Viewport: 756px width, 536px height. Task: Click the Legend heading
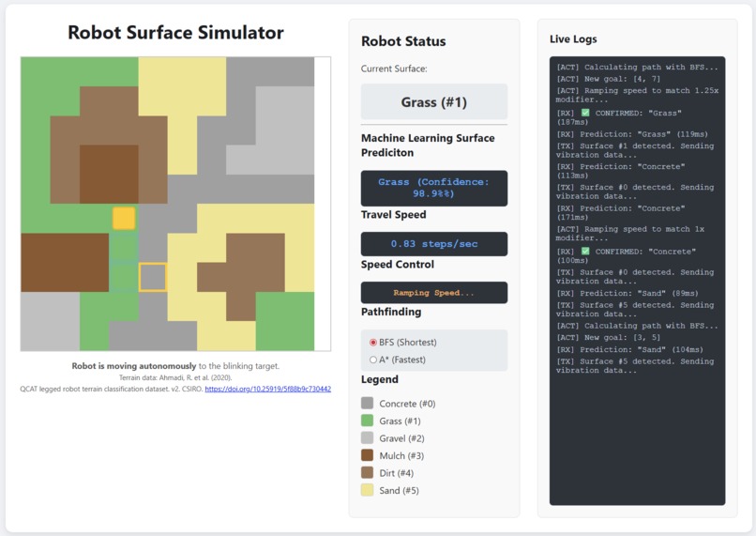(380, 379)
